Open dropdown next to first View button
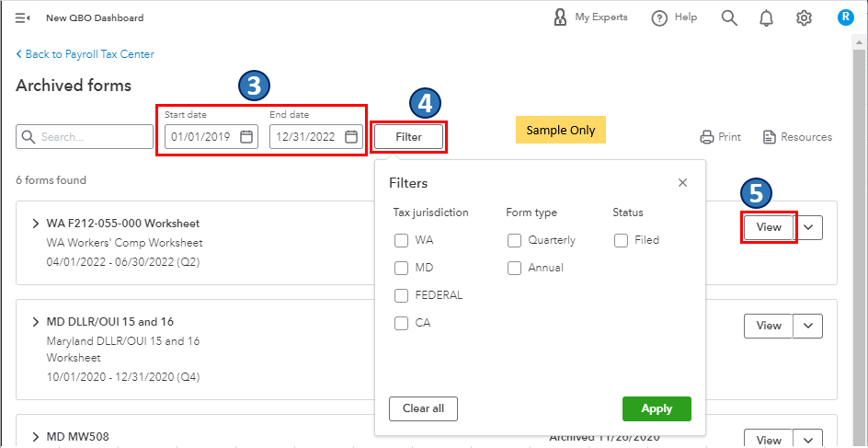This screenshot has height=448, width=868. tap(808, 227)
